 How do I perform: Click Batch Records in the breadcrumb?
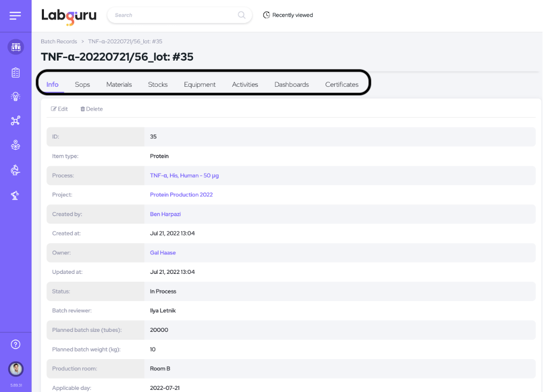point(59,41)
